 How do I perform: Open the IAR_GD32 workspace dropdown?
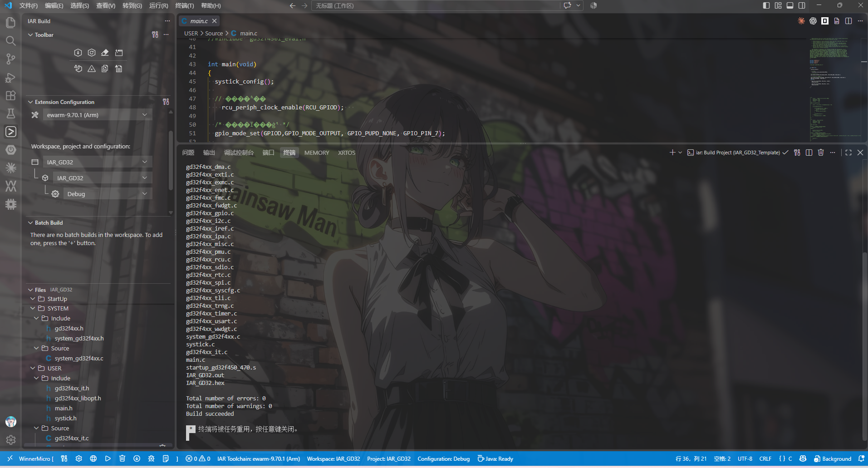(97, 162)
